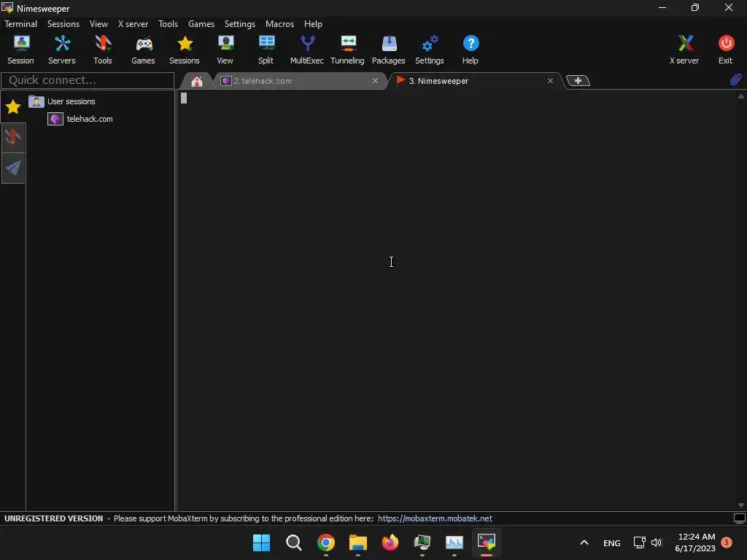
Task: Open the Help menu
Action: pyautogui.click(x=313, y=24)
